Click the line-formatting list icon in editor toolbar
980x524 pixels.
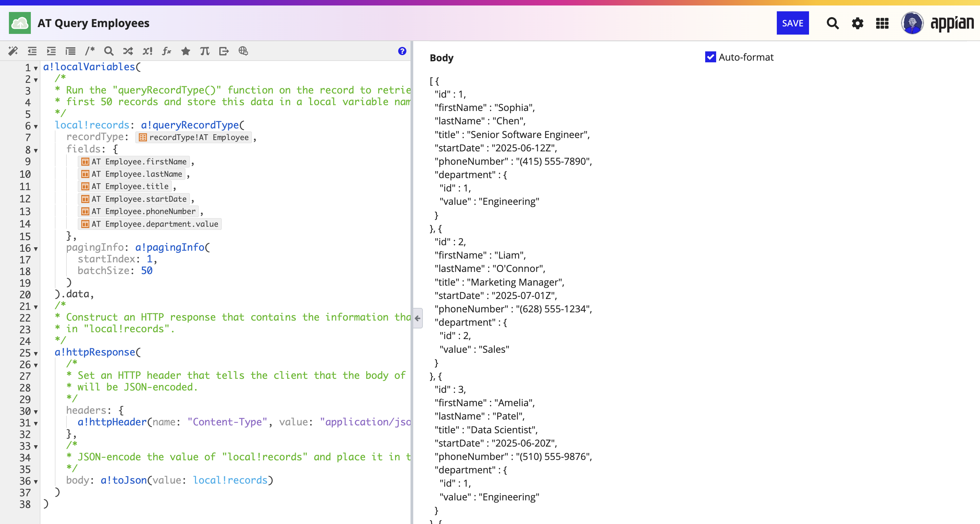(x=71, y=51)
